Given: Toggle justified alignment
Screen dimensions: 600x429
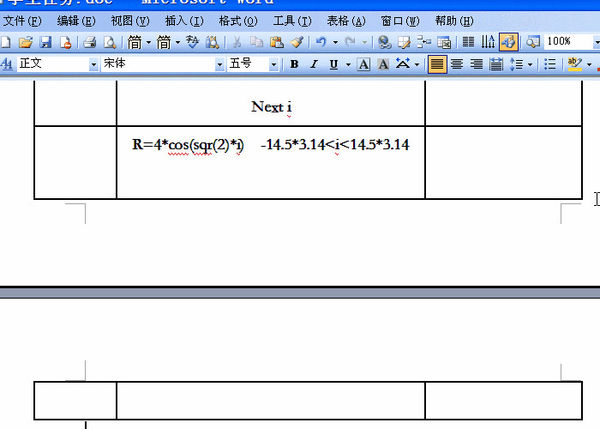Looking at the screenshot, I should coord(437,64).
